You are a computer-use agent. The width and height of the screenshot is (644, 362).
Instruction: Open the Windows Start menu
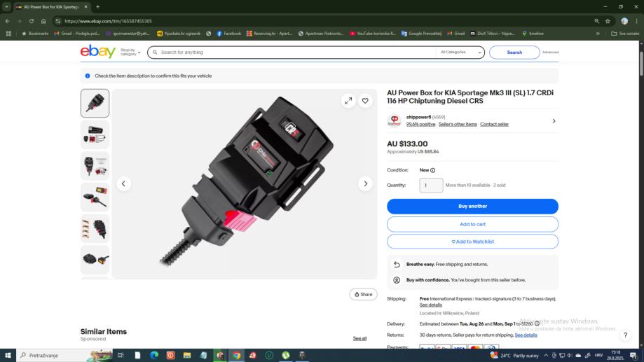click(x=8, y=355)
